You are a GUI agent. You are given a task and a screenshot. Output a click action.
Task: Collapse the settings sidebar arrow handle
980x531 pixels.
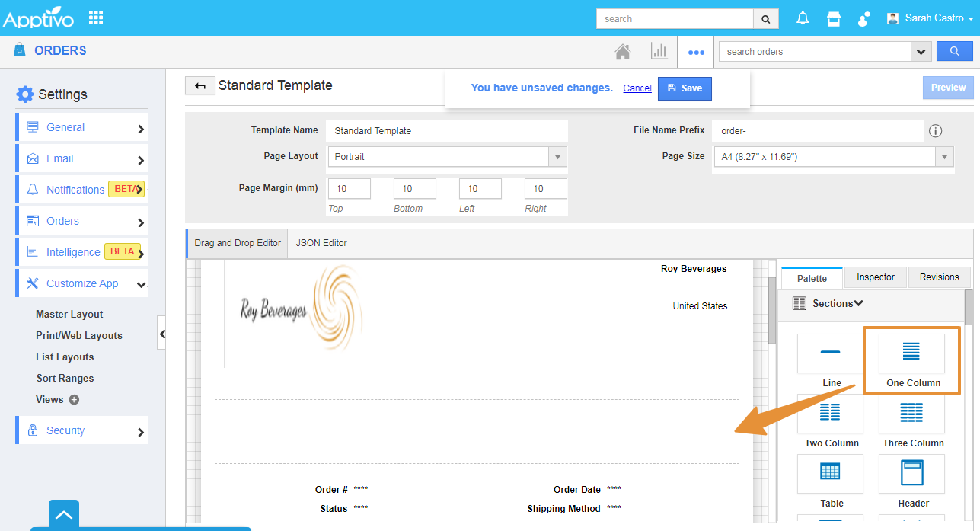pyautogui.click(x=161, y=334)
